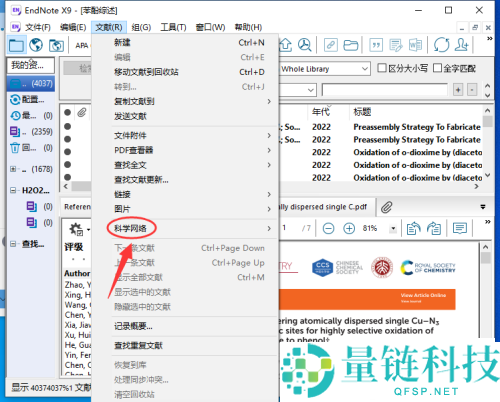Image resolution: width=500 pixels, height=402 pixels.
Task: Collapse the 查找 group set in sidebar
Action: click(13, 244)
